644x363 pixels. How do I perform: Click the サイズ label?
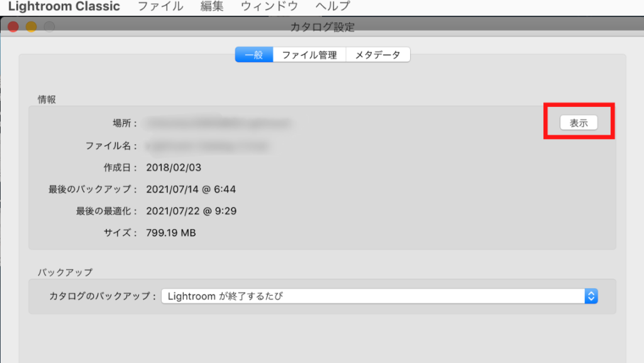(120, 233)
